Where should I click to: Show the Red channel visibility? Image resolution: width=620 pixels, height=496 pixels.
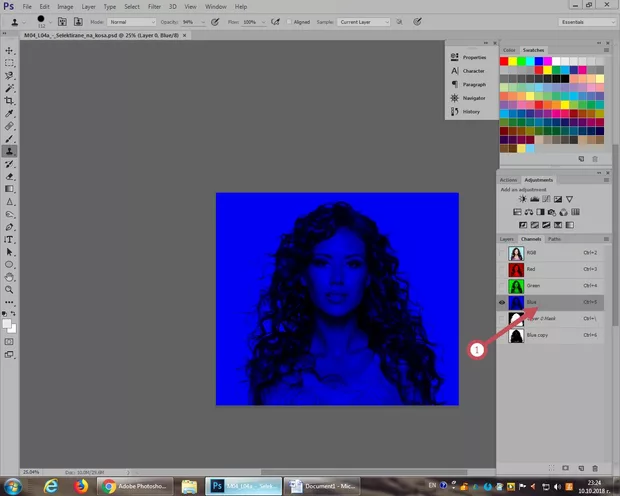[503, 269]
